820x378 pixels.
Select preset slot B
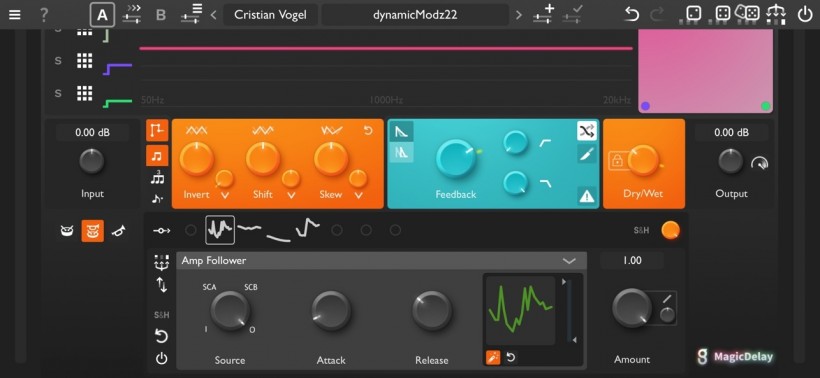(161, 15)
